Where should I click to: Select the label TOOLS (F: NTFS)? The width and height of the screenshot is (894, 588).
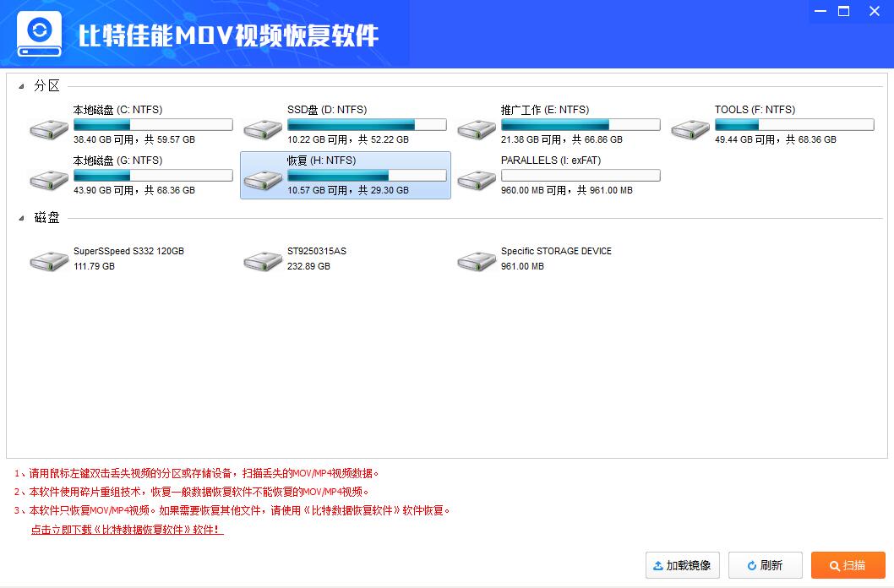tap(755, 110)
